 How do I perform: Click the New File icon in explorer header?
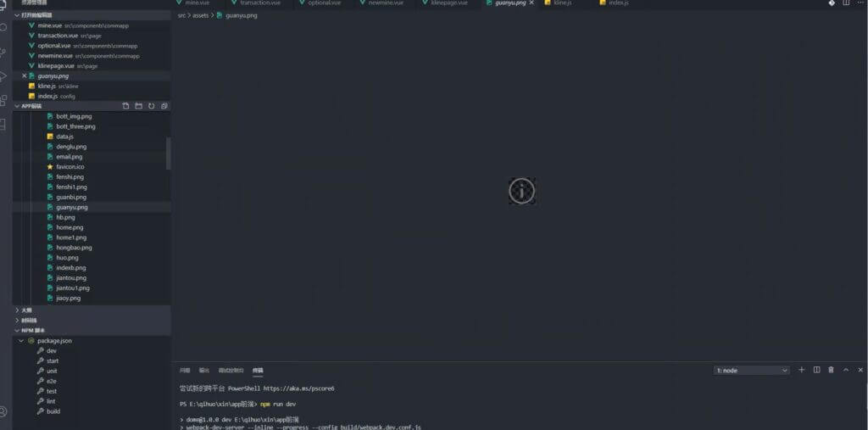tap(126, 106)
